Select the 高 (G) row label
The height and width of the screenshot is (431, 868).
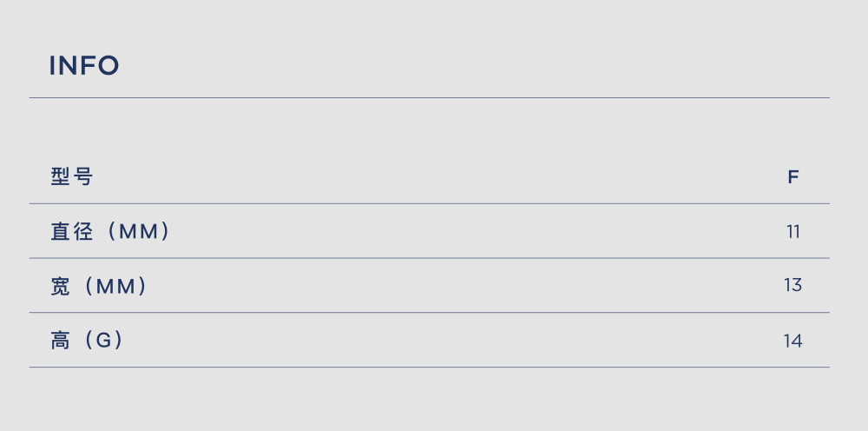[87, 340]
